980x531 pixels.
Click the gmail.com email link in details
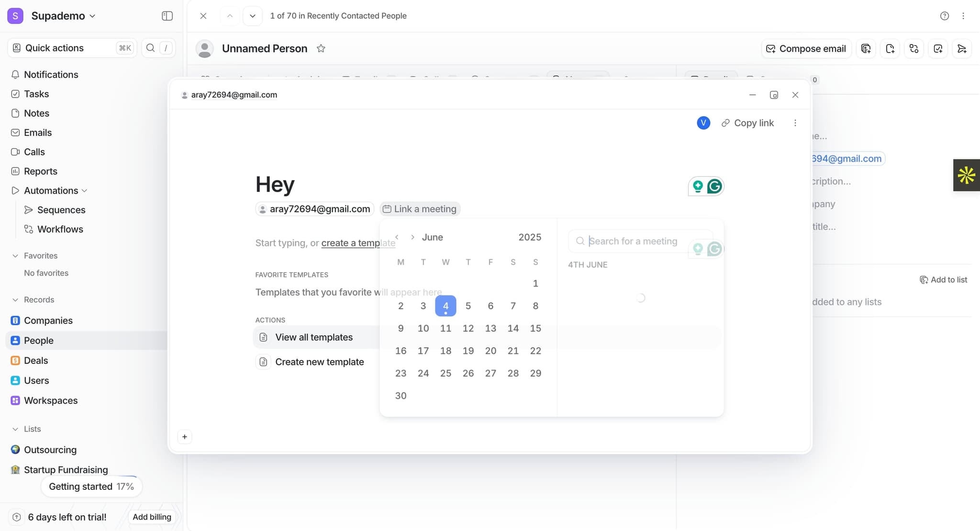coord(848,159)
